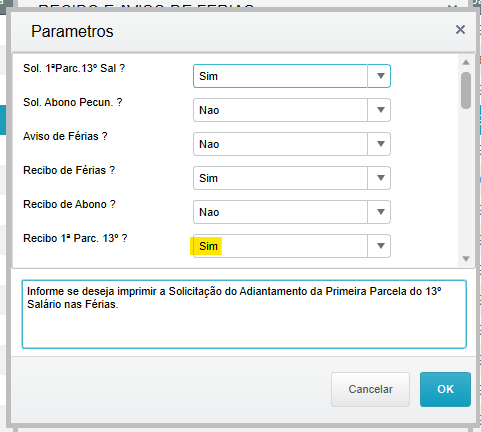This screenshot has height=432, width=481.
Task: Click the help description text box
Action: pyautogui.click(x=244, y=314)
